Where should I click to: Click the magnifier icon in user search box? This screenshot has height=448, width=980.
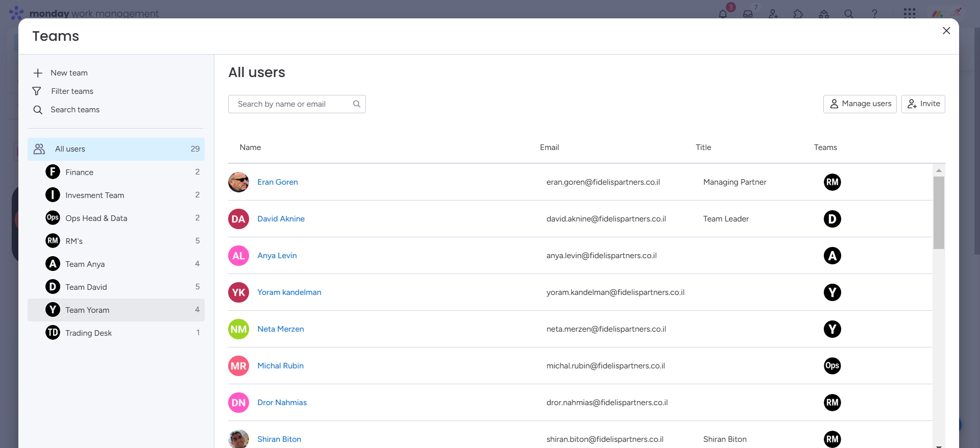357,104
